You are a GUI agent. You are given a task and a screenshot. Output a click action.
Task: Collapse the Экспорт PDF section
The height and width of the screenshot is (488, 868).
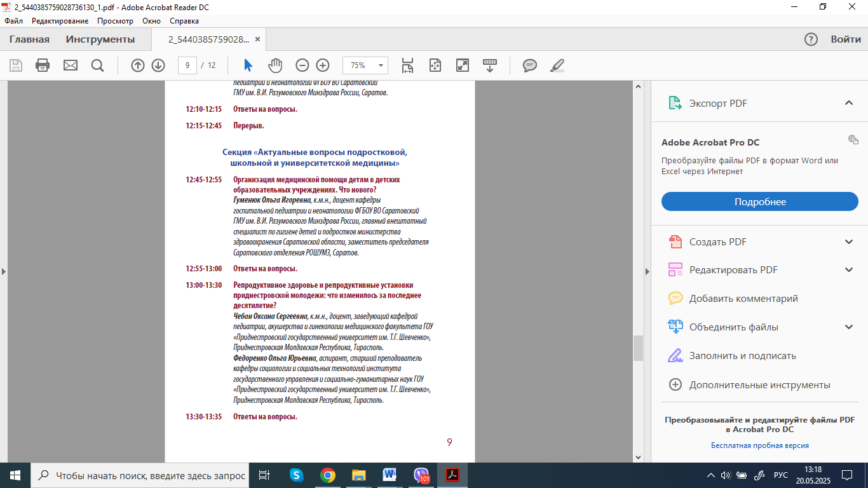click(848, 103)
